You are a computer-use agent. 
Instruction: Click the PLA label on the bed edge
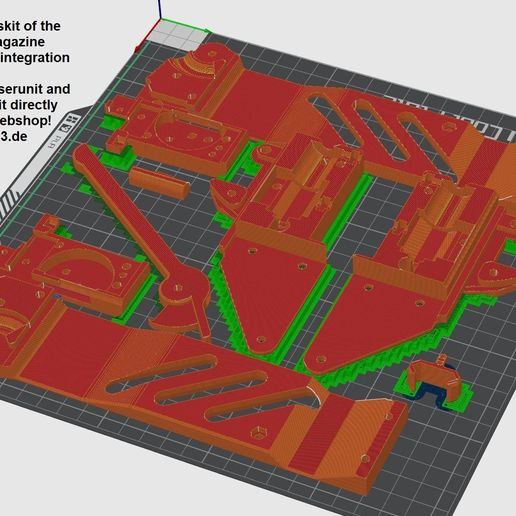[x=55, y=142]
